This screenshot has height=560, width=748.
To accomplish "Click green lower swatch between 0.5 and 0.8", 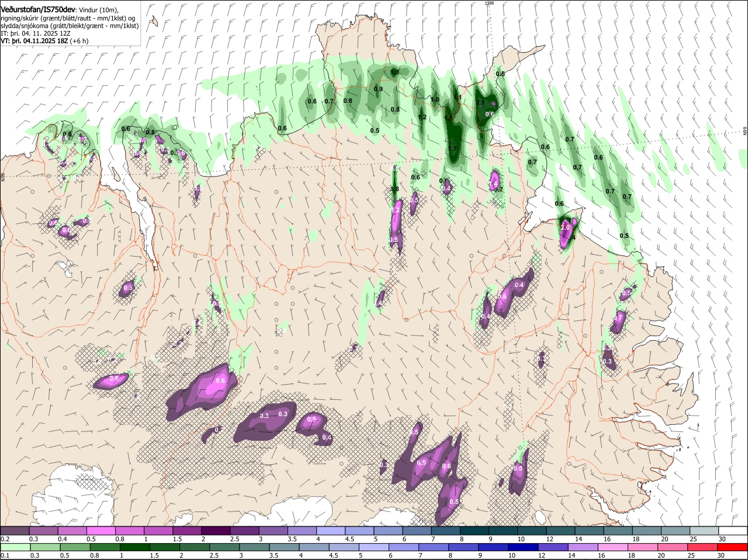I will coord(74,547).
